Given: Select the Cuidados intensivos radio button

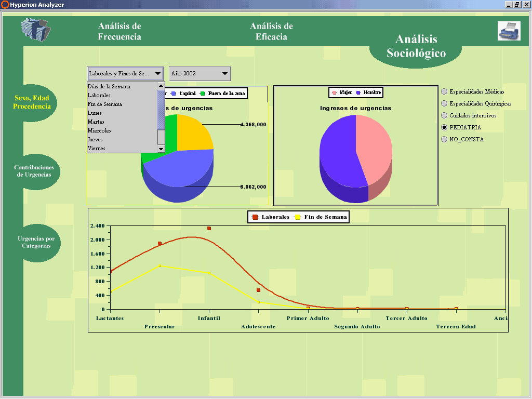Looking at the screenshot, I should 444,115.
